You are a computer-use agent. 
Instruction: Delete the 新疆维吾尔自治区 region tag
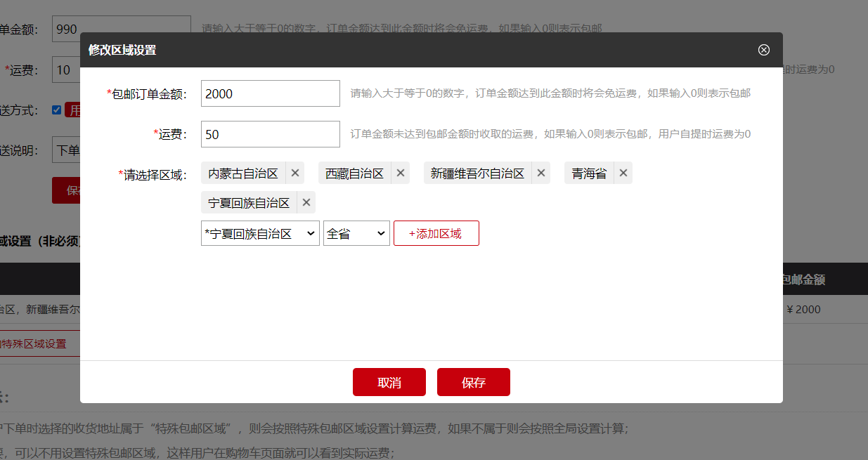[541, 172]
